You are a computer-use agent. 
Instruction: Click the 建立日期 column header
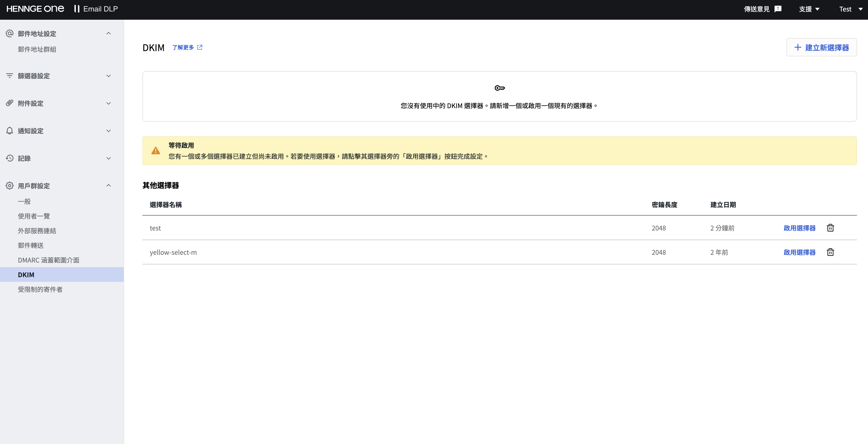[723, 205]
